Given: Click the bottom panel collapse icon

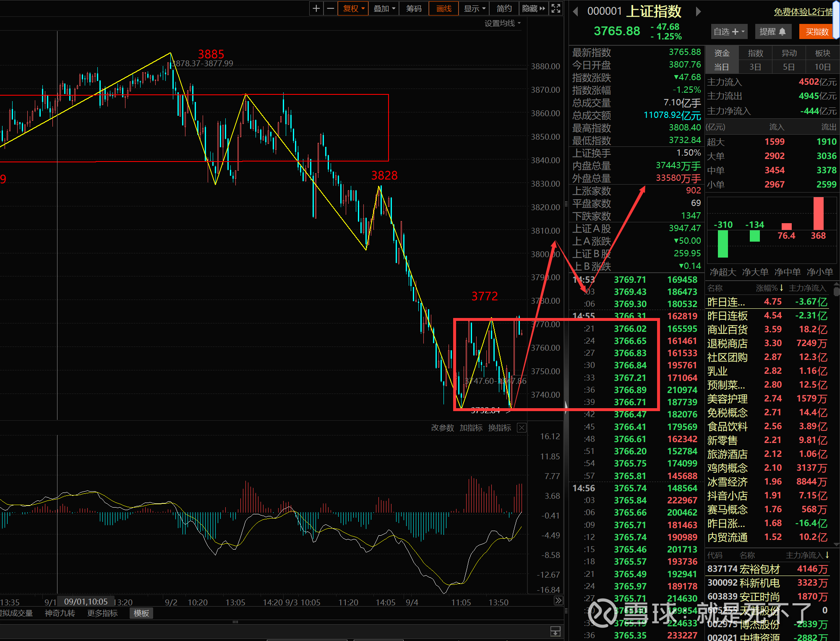Looking at the screenshot, I should tap(555, 631).
